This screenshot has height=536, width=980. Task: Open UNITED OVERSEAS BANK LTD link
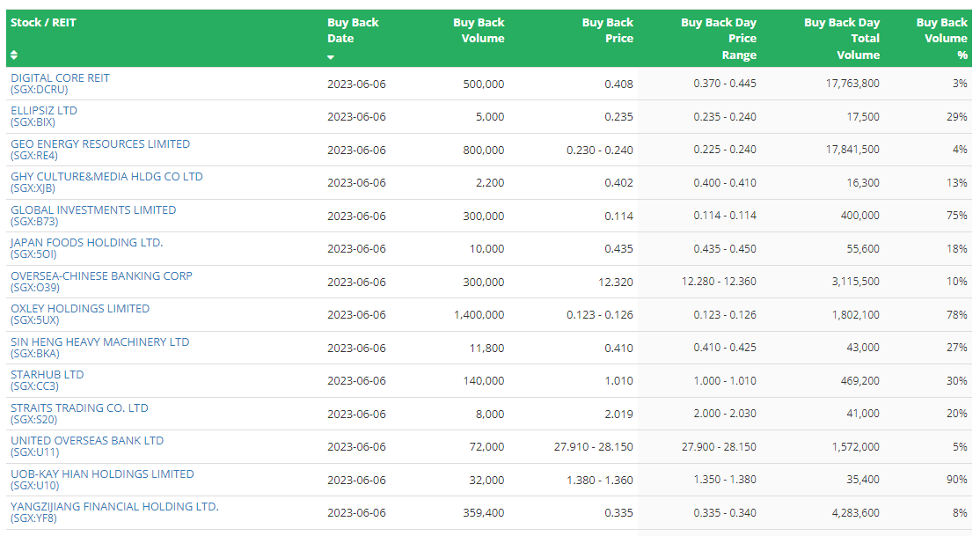click(87, 446)
